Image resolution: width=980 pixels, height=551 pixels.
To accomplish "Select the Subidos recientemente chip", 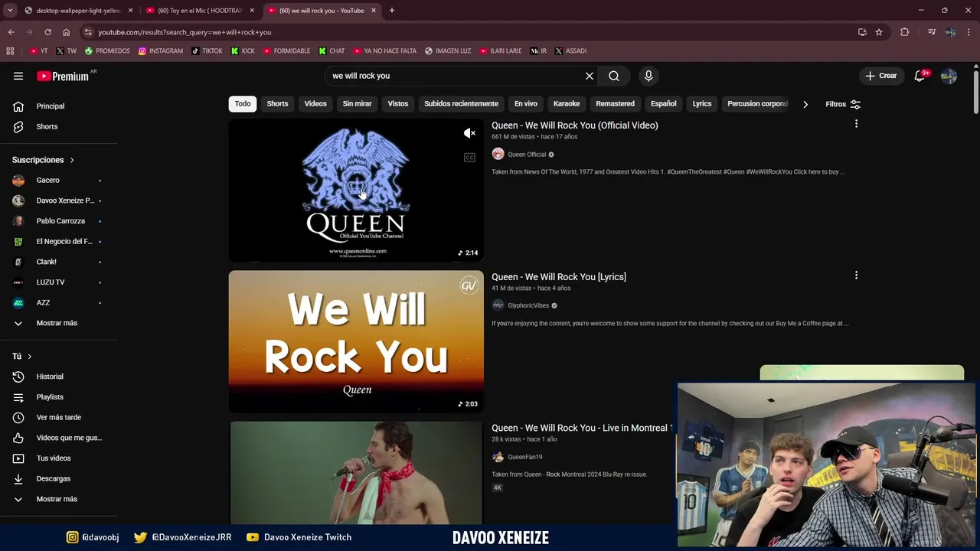I will (x=461, y=104).
